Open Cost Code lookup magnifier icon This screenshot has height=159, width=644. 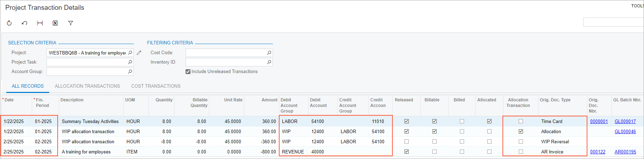click(x=269, y=53)
